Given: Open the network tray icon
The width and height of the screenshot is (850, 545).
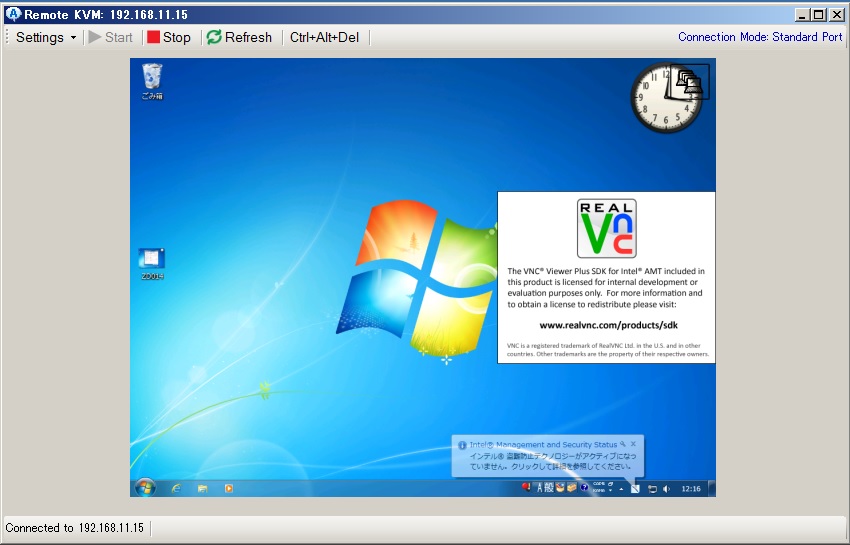Looking at the screenshot, I should (x=653, y=489).
